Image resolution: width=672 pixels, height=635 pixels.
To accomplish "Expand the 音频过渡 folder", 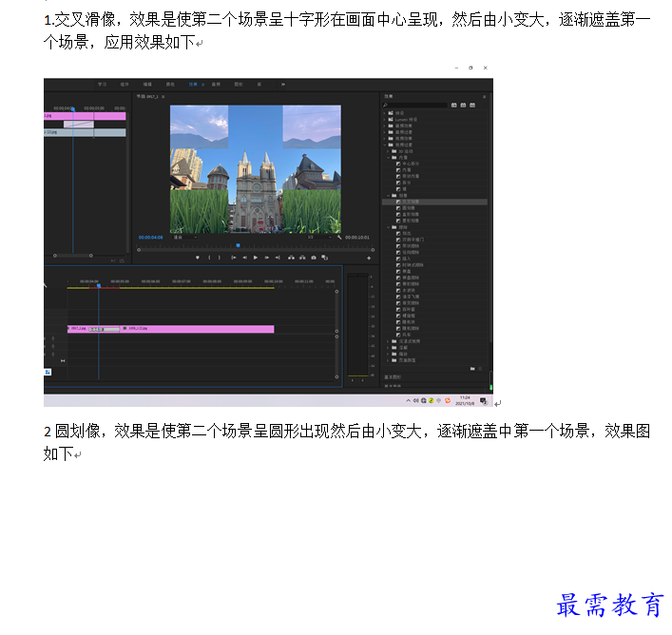I will [384, 132].
